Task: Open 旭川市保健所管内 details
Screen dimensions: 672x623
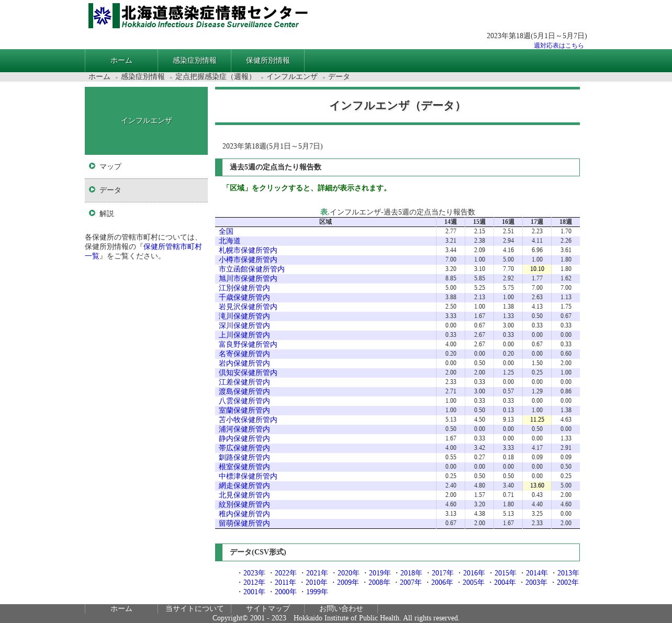Action: click(x=248, y=278)
